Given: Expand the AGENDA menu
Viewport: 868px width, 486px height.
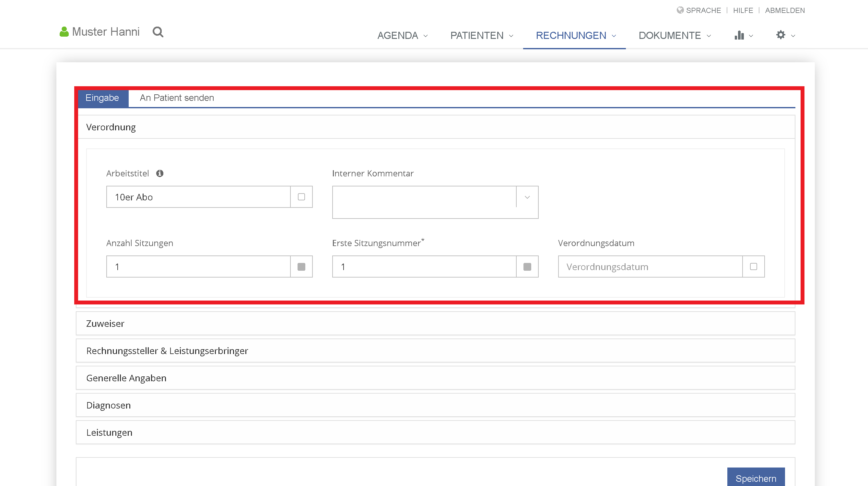Looking at the screenshot, I should [402, 35].
